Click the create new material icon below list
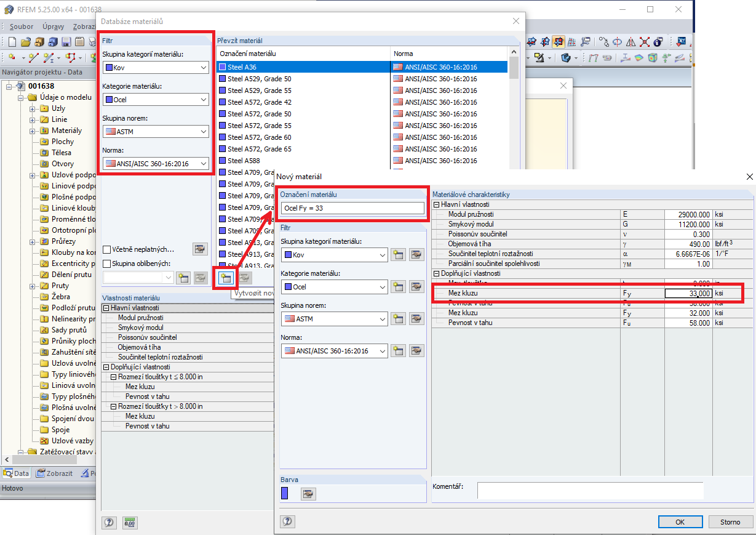The image size is (756, 535). pos(225,278)
